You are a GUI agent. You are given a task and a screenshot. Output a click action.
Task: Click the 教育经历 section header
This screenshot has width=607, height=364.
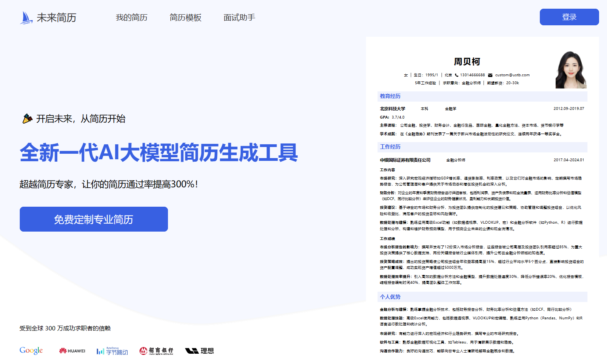pos(390,96)
